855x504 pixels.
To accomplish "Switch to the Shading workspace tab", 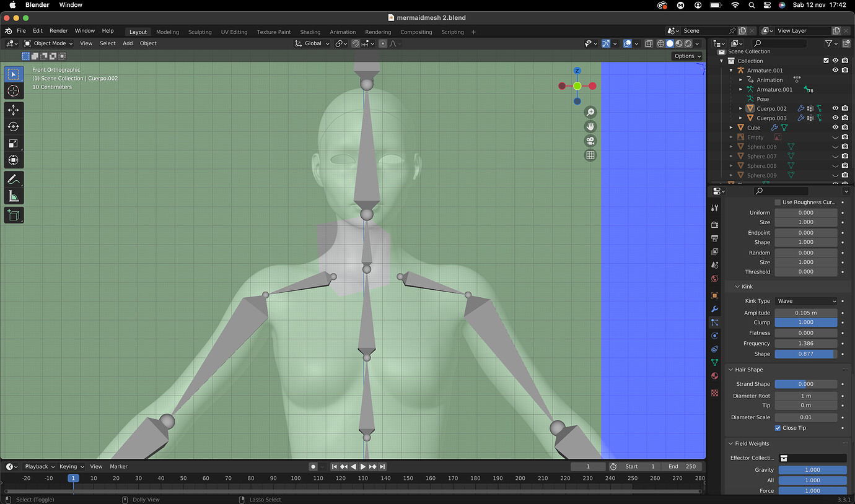I will point(310,32).
